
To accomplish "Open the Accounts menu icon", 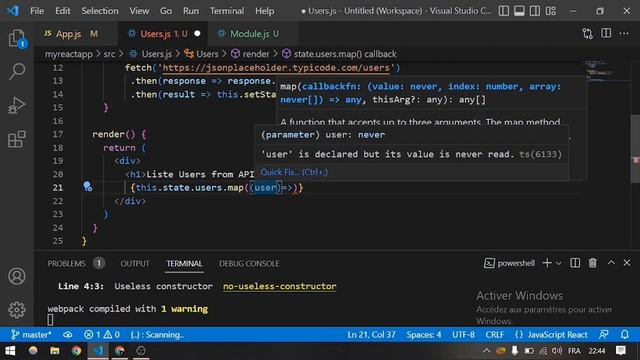I will pos(17,276).
